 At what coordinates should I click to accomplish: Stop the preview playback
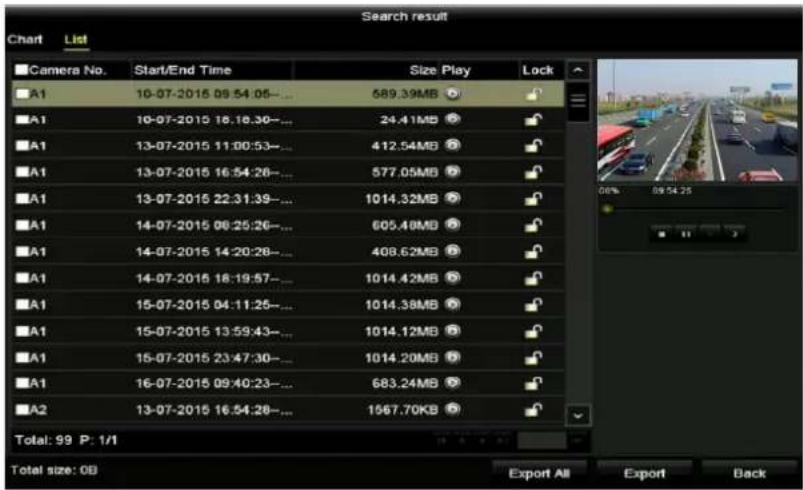(x=661, y=234)
